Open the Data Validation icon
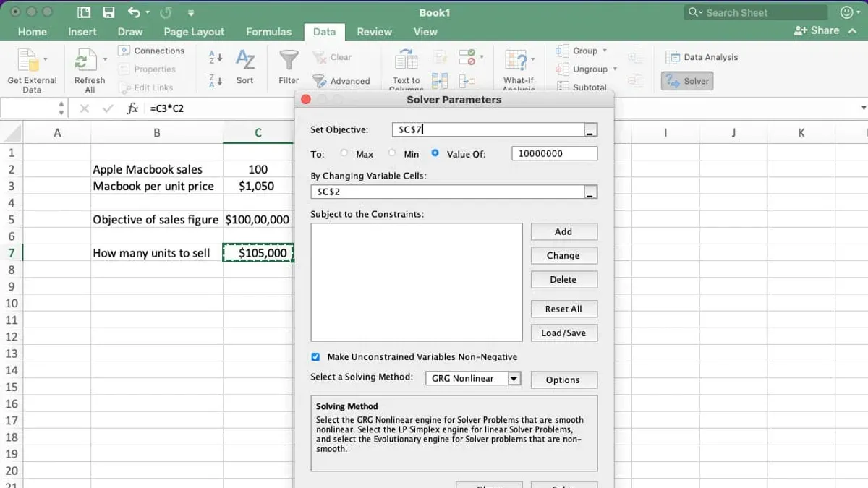 click(467, 57)
